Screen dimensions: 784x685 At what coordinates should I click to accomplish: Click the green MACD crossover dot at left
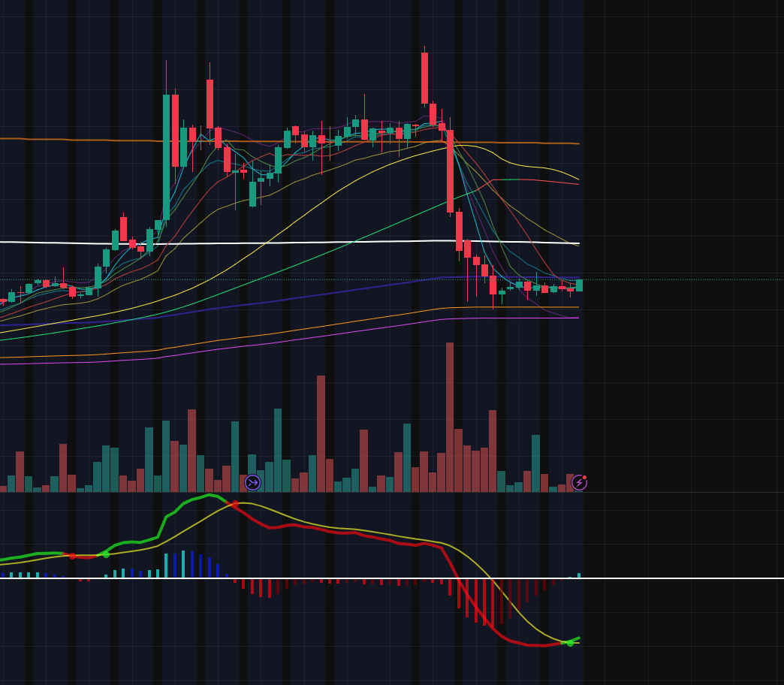(x=106, y=554)
